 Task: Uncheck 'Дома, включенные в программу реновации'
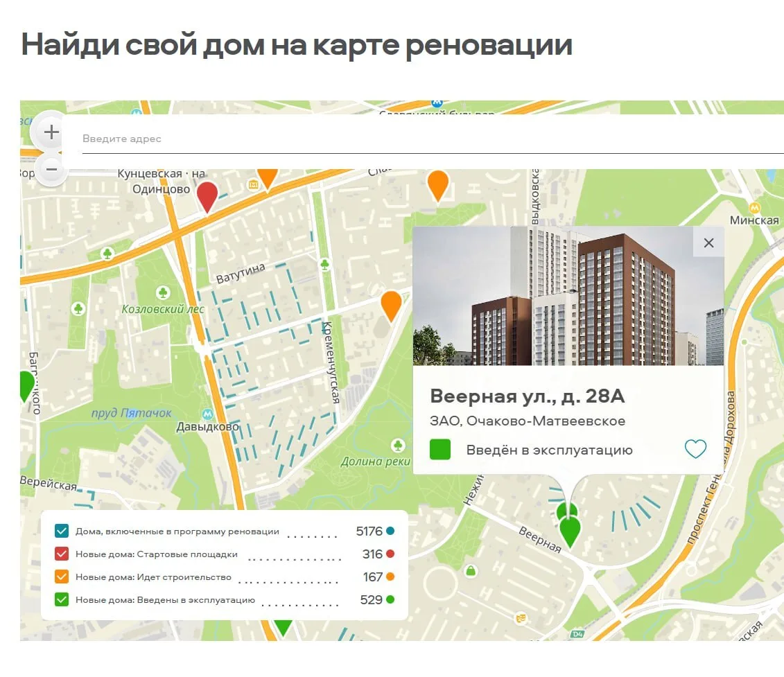tap(62, 531)
